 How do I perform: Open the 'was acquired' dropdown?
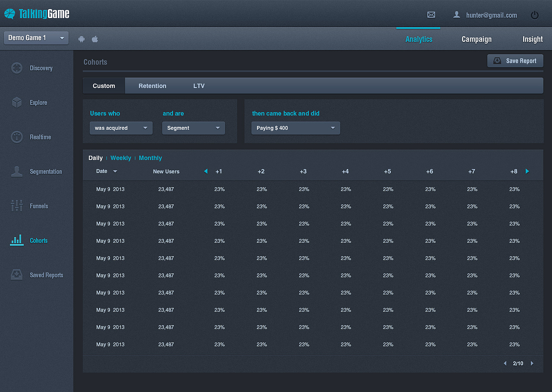click(x=121, y=128)
